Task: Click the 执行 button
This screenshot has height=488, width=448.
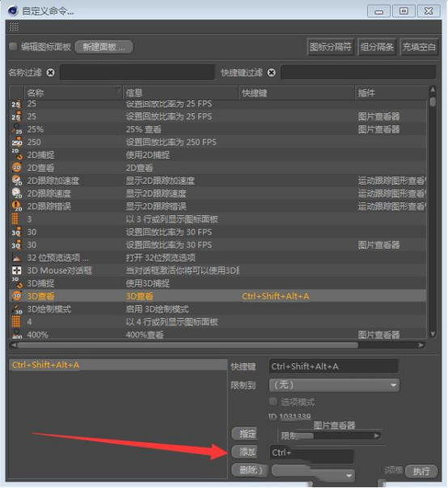Action: pyautogui.click(x=421, y=471)
